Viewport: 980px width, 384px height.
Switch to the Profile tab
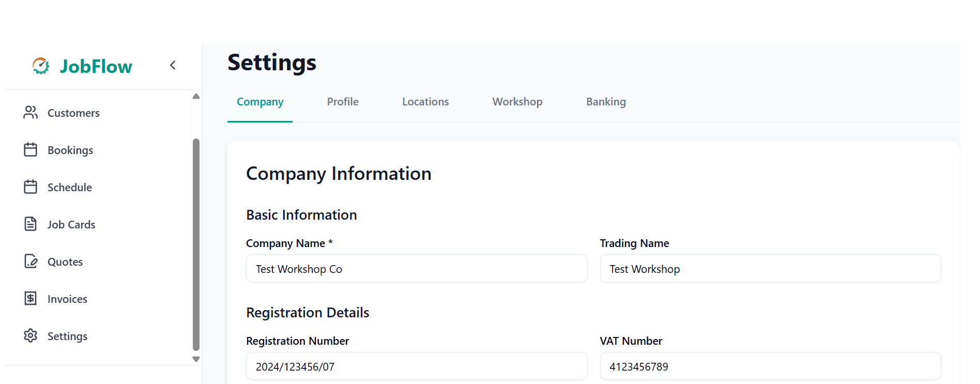click(343, 102)
